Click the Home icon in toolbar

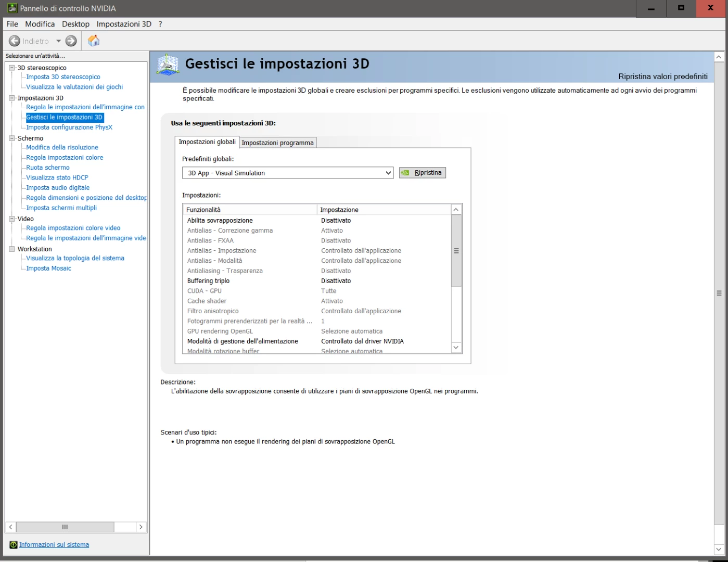94,41
